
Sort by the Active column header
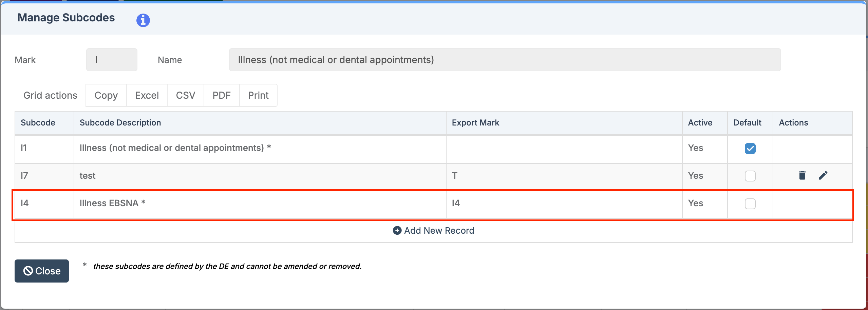(x=700, y=123)
